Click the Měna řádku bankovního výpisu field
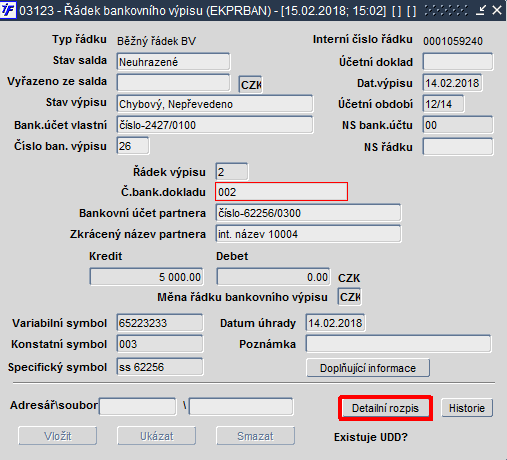Screen dimensions: 507x460 click(x=350, y=297)
